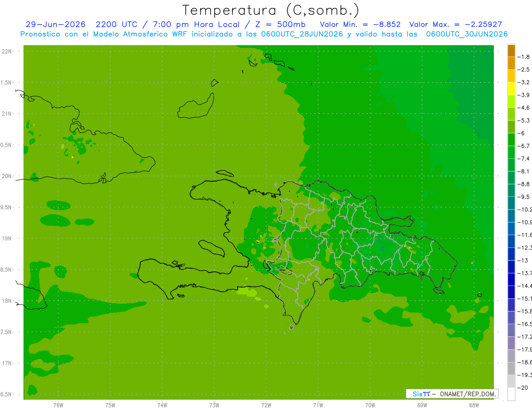Viewport: 532px width, 411px height.
Task: Click the "-4.6" colorbar value
Action: click(x=524, y=108)
